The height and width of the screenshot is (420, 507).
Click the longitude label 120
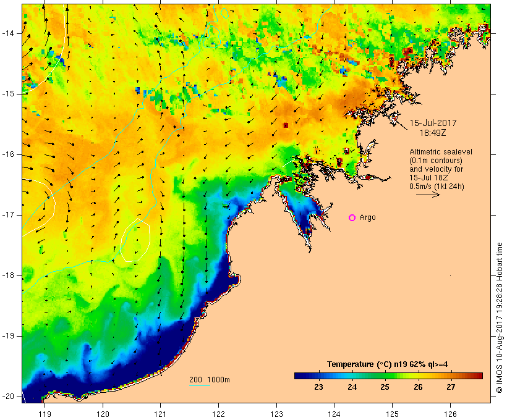pyautogui.click(x=103, y=414)
